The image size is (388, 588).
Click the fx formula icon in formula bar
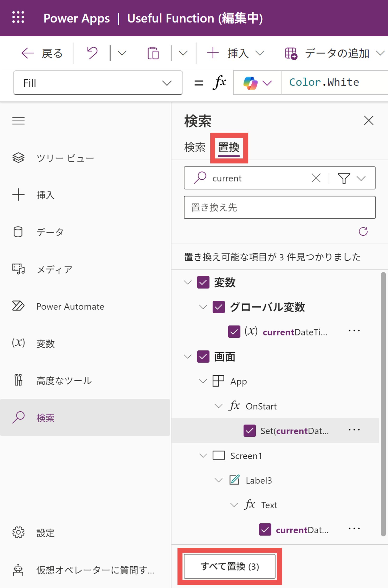(219, 82)
